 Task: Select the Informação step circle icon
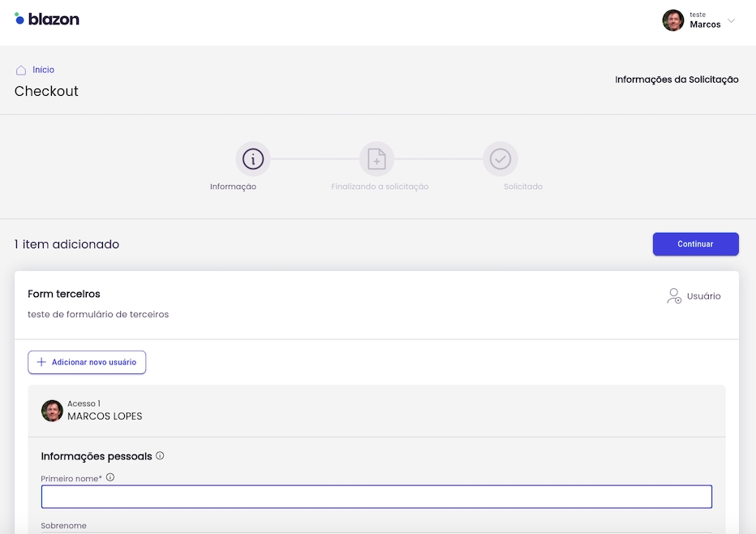[253, 159]
